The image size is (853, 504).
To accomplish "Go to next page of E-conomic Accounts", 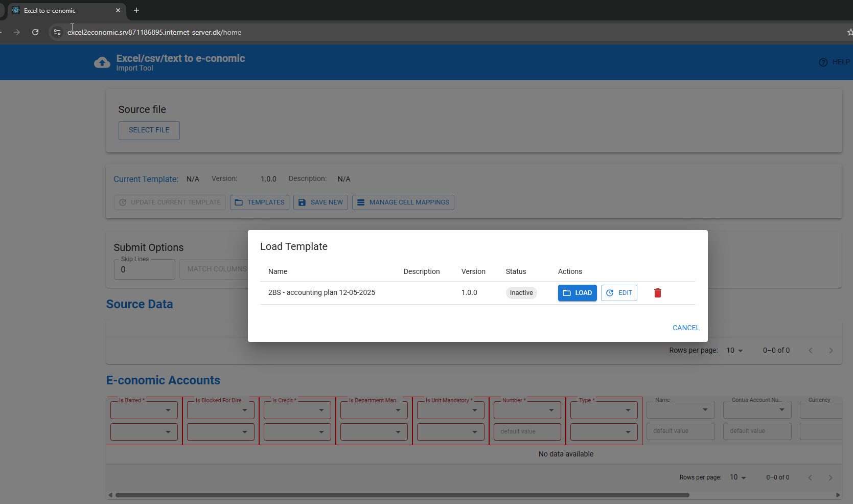I will point(831,477).
